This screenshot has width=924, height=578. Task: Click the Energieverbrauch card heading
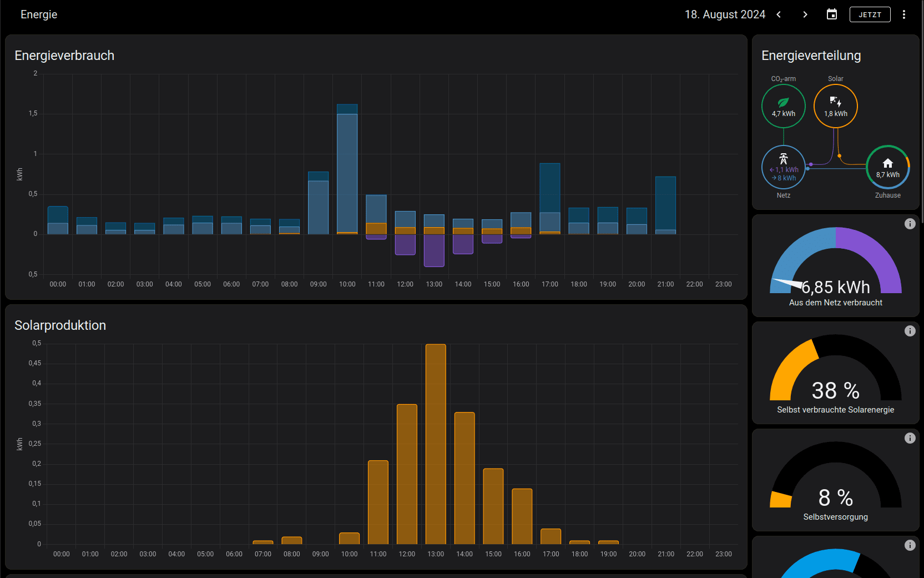click(64, 56)
